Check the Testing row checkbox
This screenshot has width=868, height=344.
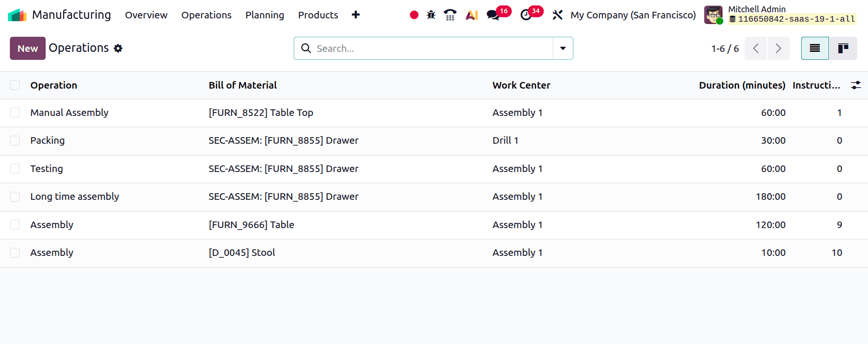pos(15,168)
